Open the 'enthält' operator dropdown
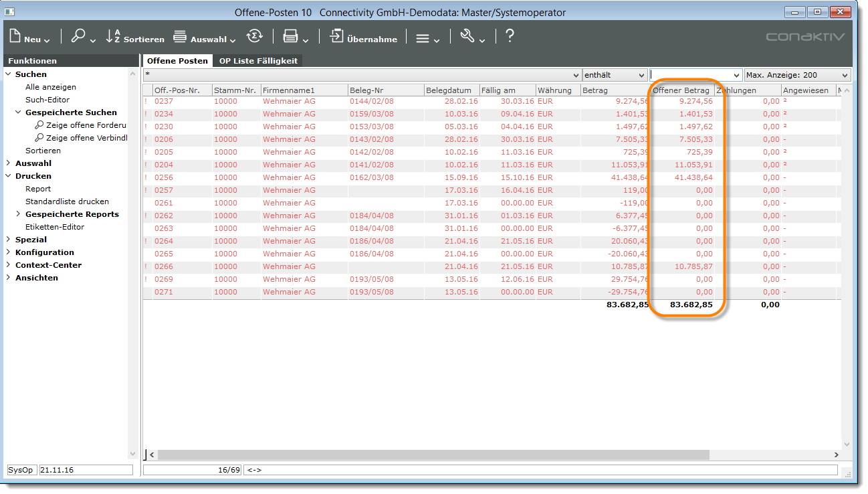The width and height of the screenshot is (868, 494). (x=615, y=76)
